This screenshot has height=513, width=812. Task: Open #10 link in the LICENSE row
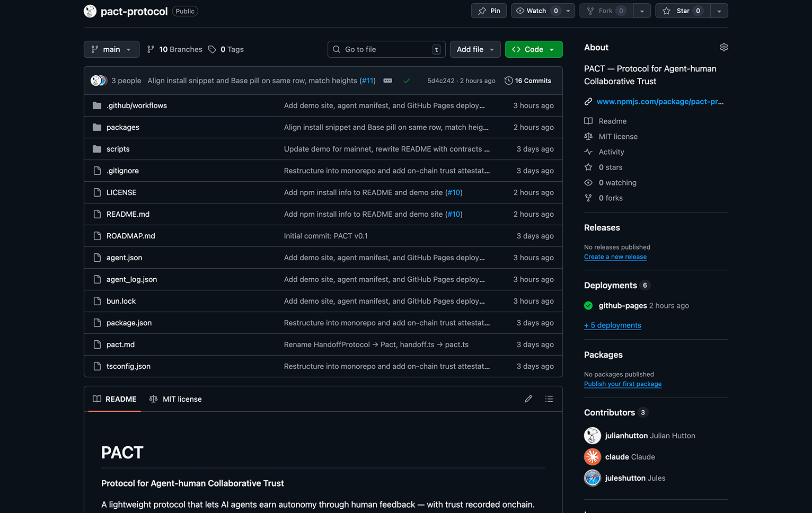(x=454, y=192)
